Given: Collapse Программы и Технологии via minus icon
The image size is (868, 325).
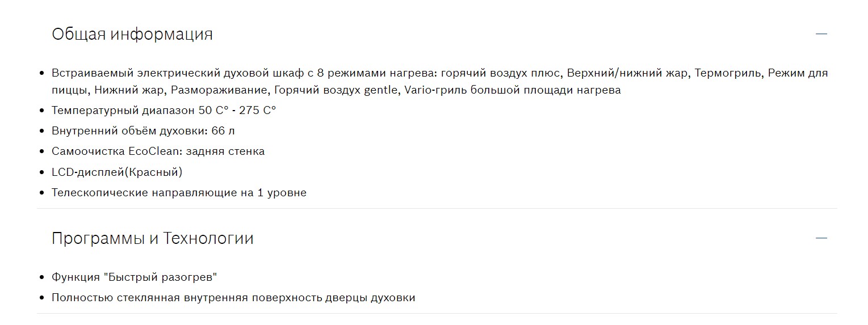Looking at the screenshot, I should [x=821, y=238].
